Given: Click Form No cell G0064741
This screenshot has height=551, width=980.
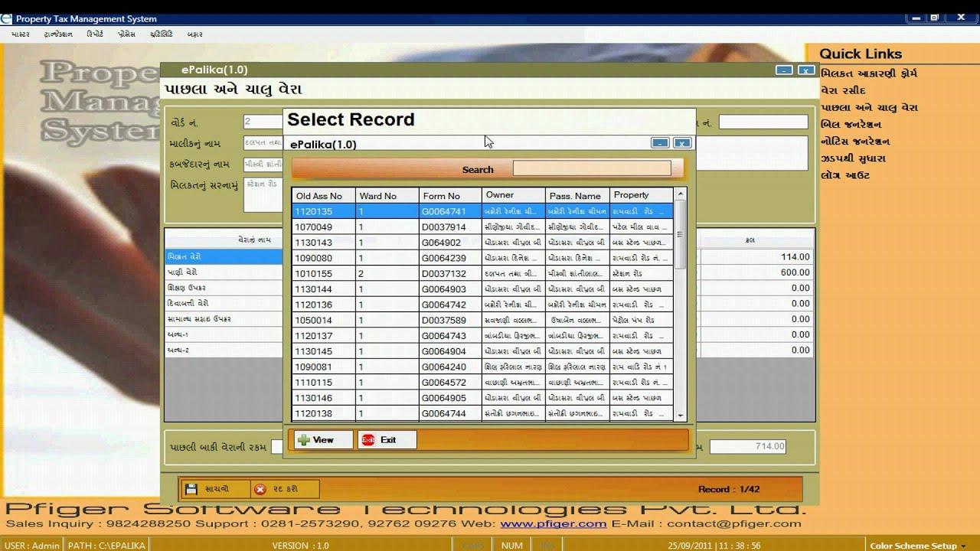Looking at the screenshot, I should pyautogui.click(x=450, y=211).
